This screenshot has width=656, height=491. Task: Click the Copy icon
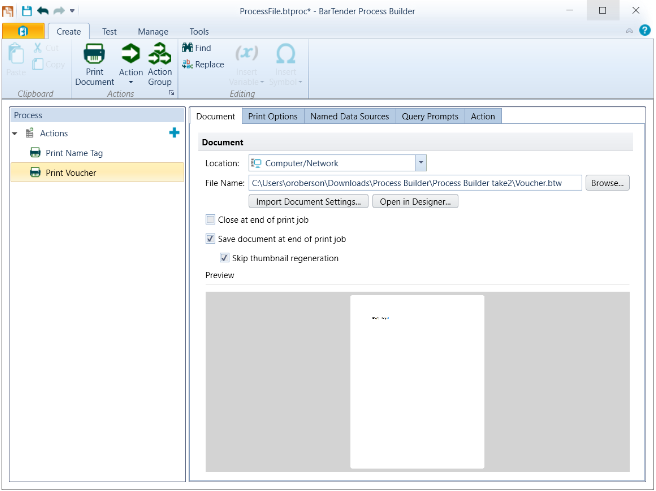click(x=38, y=64)
